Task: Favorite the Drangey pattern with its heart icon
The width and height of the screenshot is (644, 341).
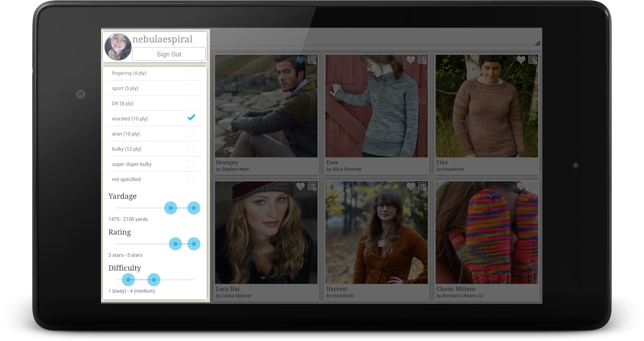Action: tap(300, 60)
